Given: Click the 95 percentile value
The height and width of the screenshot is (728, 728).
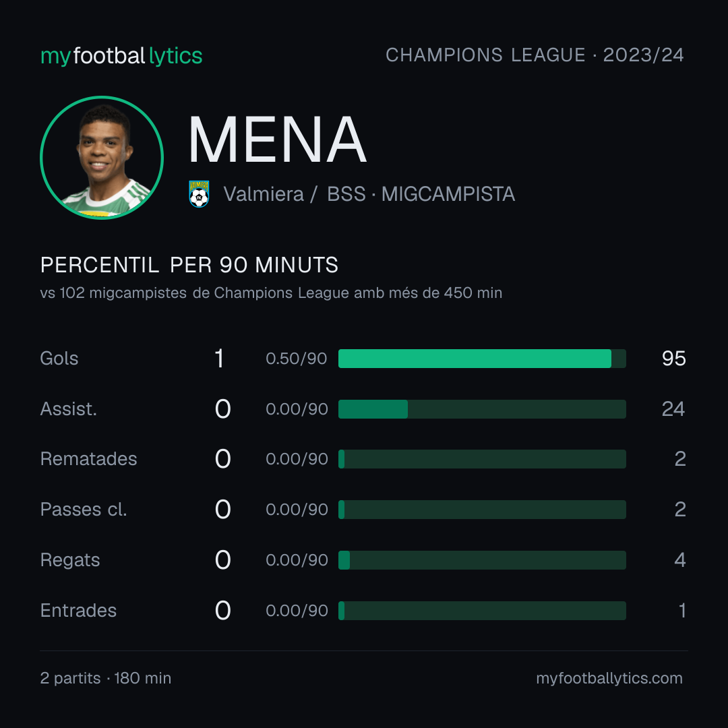Looking at the screenshot, I should pyautogui.click(x=673, y=359).
